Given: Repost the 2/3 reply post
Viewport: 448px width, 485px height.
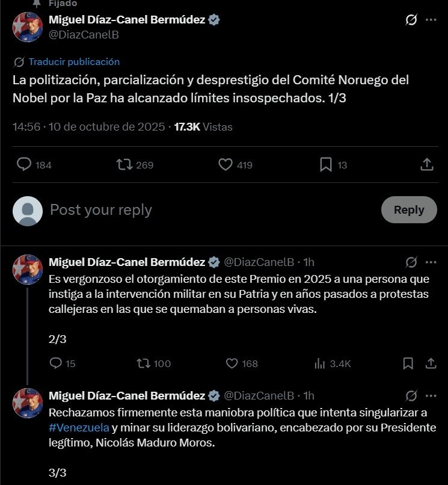Looking at the screenshot, I should pos(143,363).
